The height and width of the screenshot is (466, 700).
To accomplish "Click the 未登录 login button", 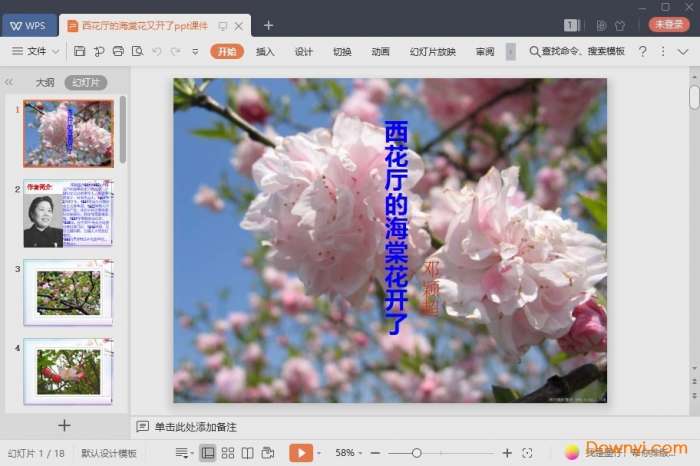I will click(668, 24).
